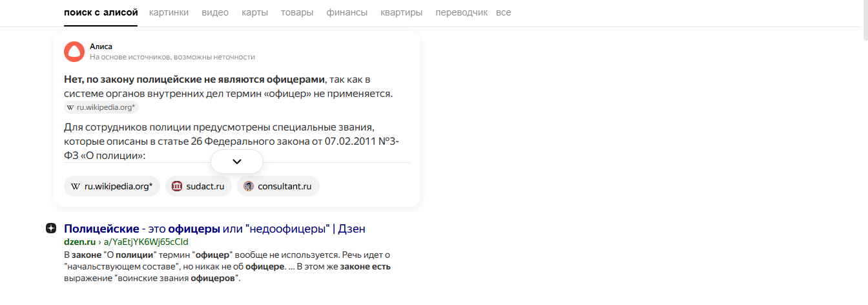Screen dimensions: 868x305
Task: Click the consultant.ru site icon
Action: 249,186
